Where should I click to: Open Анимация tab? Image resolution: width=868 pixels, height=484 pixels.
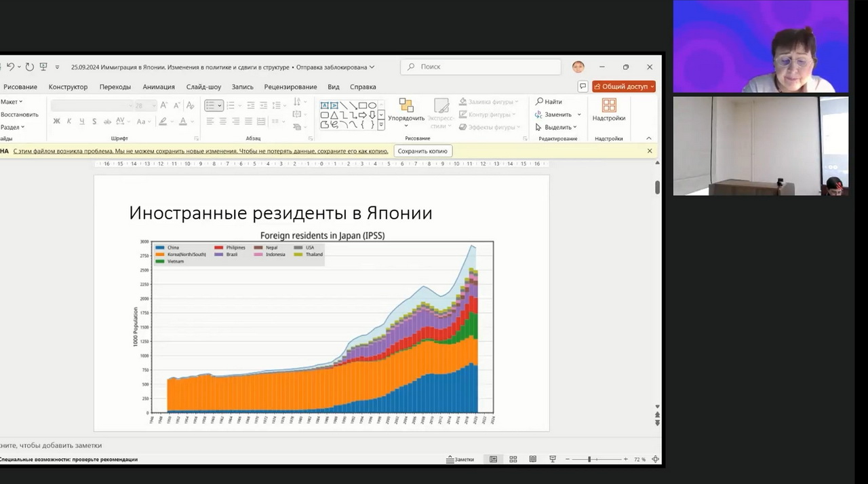click(x=159, y=87)
